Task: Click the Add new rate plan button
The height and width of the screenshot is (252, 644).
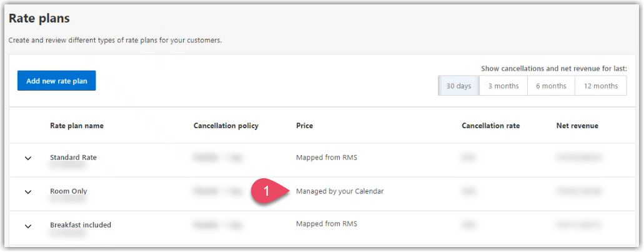Action: pos(57,81)
